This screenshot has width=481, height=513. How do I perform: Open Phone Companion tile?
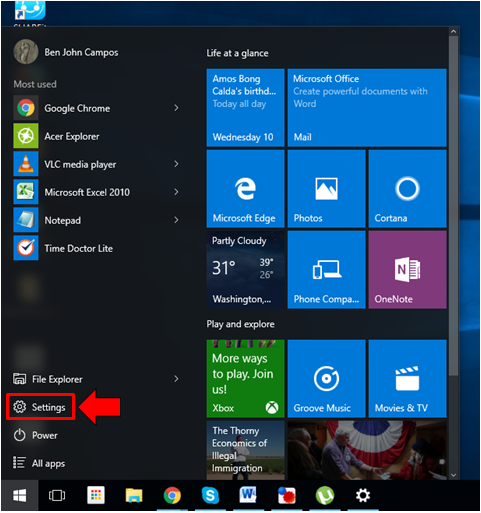326,270
